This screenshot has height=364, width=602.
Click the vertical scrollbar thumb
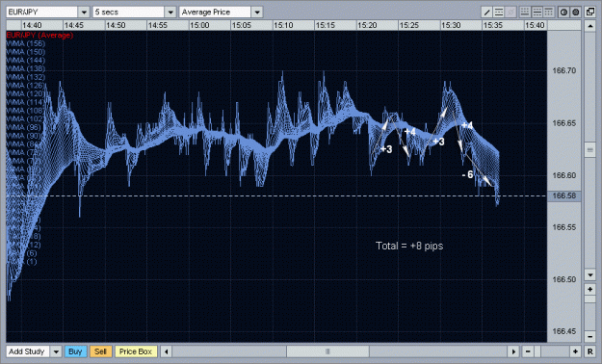pos(590,150)
